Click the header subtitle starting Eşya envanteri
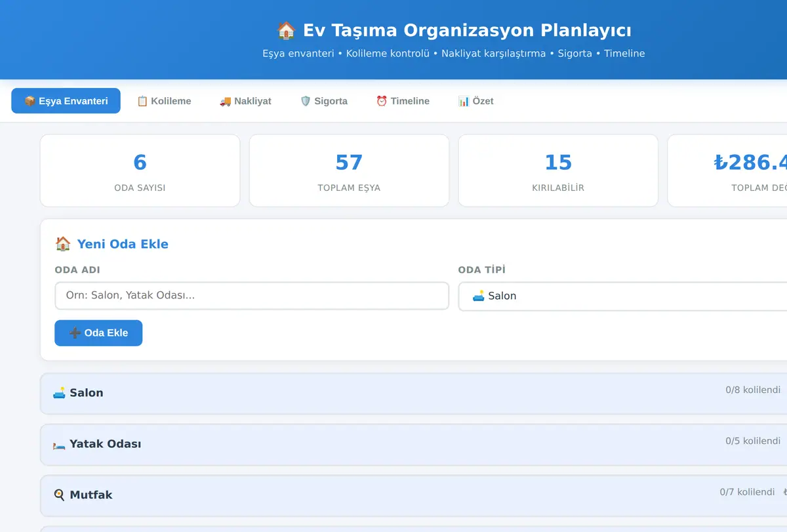The image size is (787, 532). point(454,54)
